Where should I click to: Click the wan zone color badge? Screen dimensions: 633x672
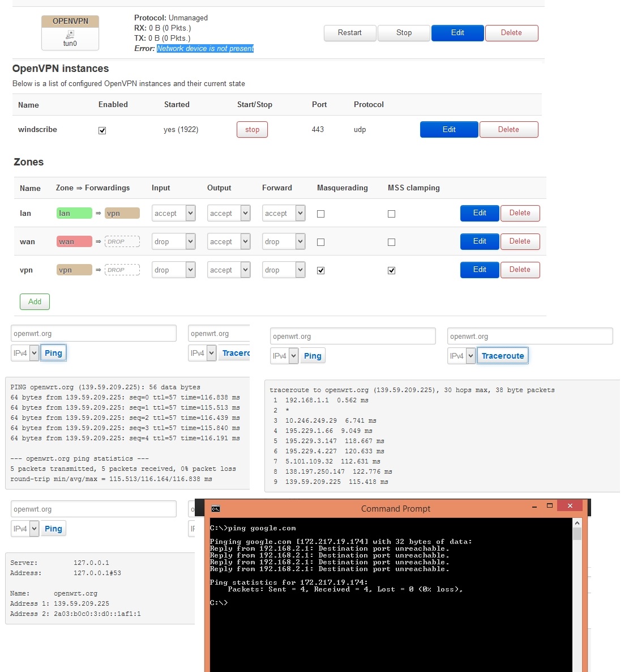[x=74, y=242]
